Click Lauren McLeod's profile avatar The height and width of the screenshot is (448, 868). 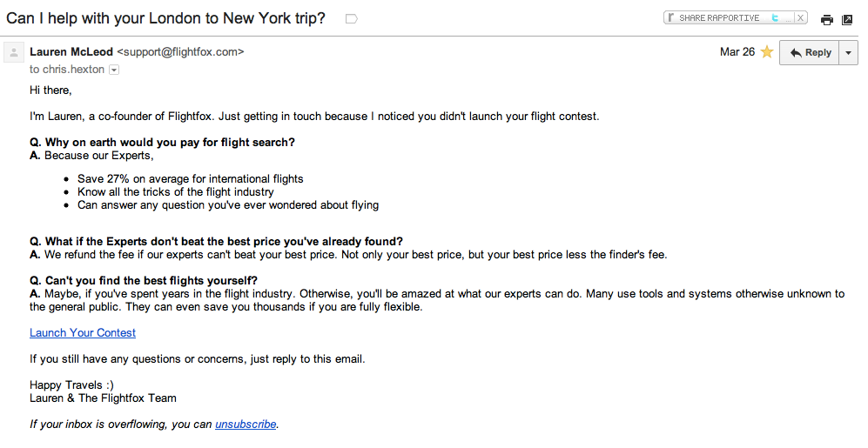[14, 53]
